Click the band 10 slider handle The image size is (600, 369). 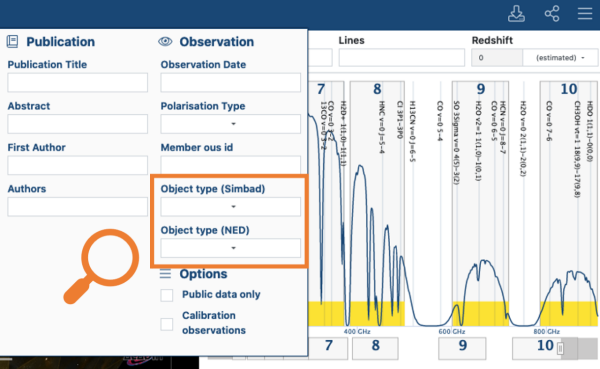click(x=560, y=349)
